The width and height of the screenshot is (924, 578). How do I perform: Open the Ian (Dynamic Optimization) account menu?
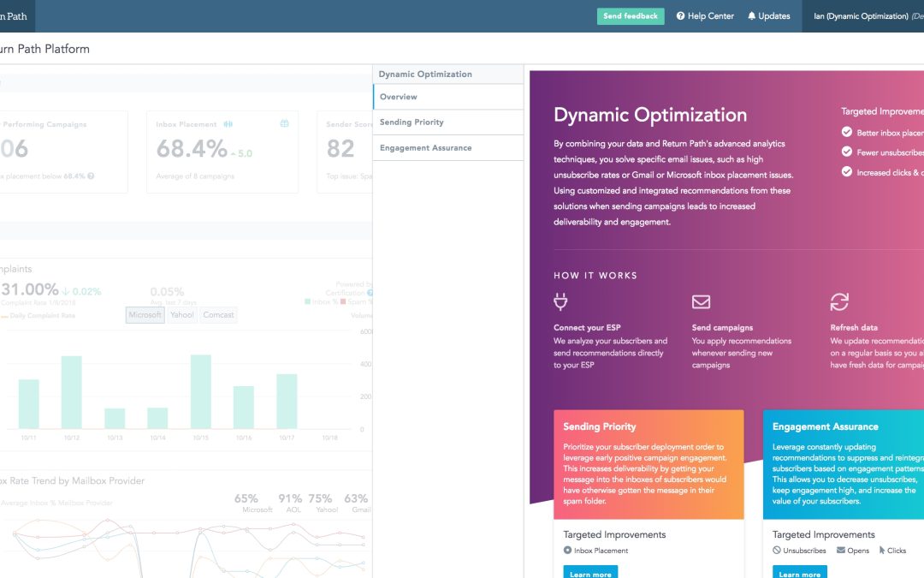tap(862, 16)
